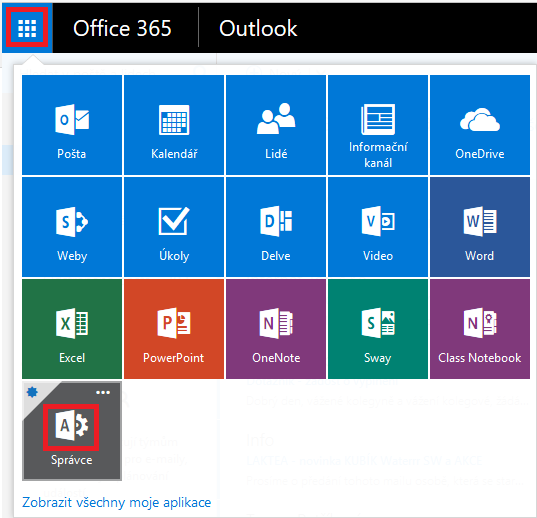The width and height of the screenshot is (537, 518).
Task: Open the Úkoly tasks tile
Action: coord(174,227)
